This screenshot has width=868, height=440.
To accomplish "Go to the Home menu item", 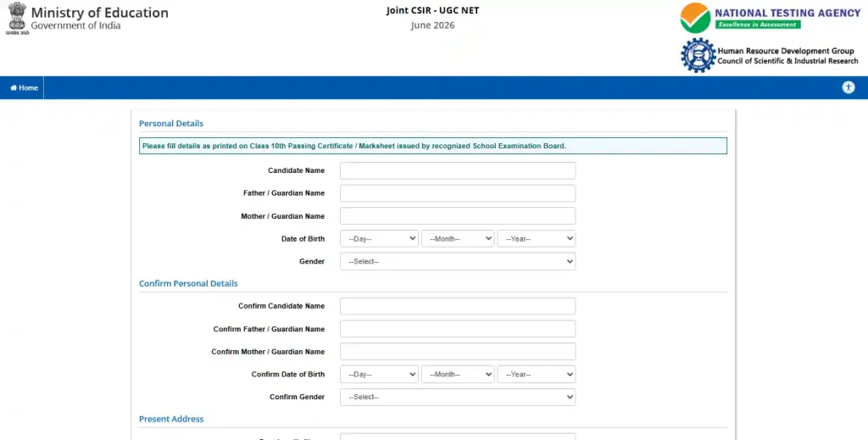I will click(24, 88).
